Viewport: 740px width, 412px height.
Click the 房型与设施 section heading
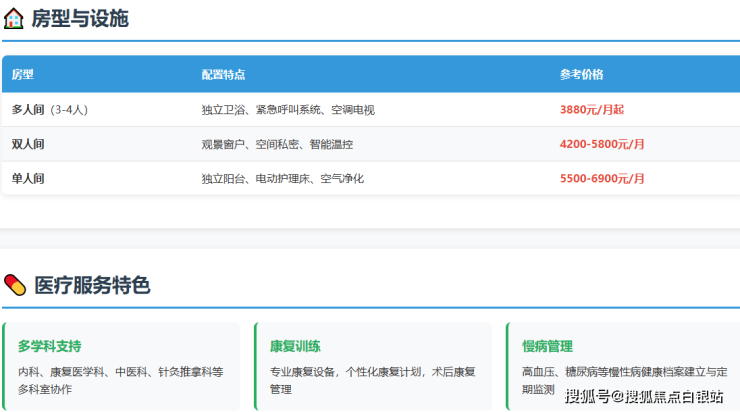80,18
